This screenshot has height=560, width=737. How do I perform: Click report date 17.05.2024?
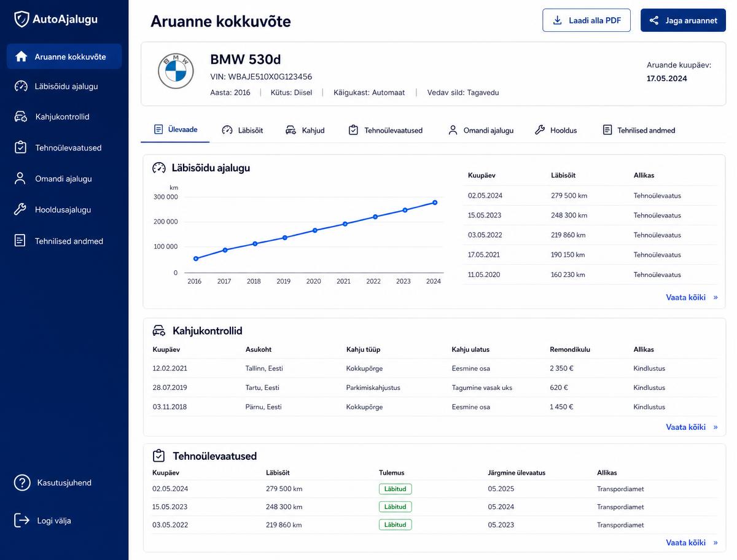pos(667,79)
